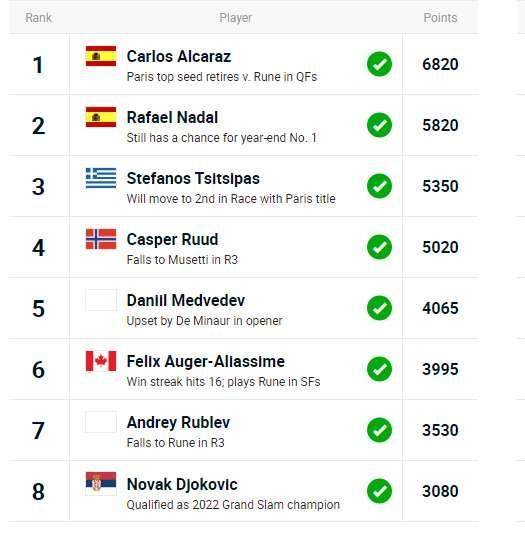Open Daniil Medvedev player name link
The image size is (525, 538).
(186, 301)
